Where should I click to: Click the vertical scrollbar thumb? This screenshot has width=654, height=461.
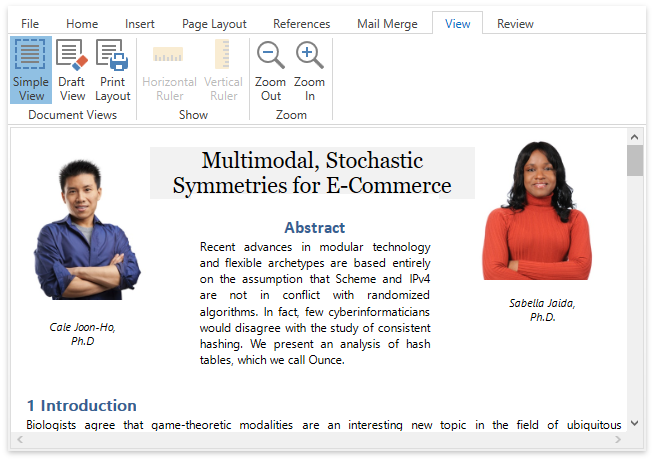coord(634,161)
